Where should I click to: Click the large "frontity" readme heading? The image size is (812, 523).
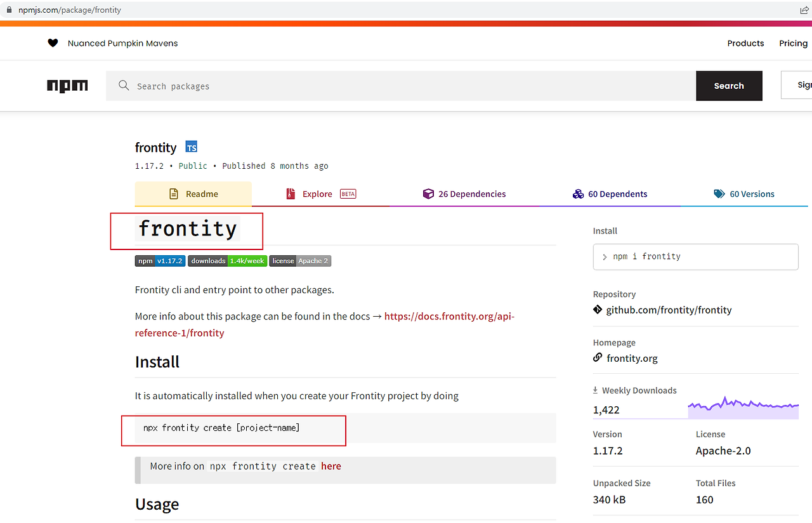187,228
